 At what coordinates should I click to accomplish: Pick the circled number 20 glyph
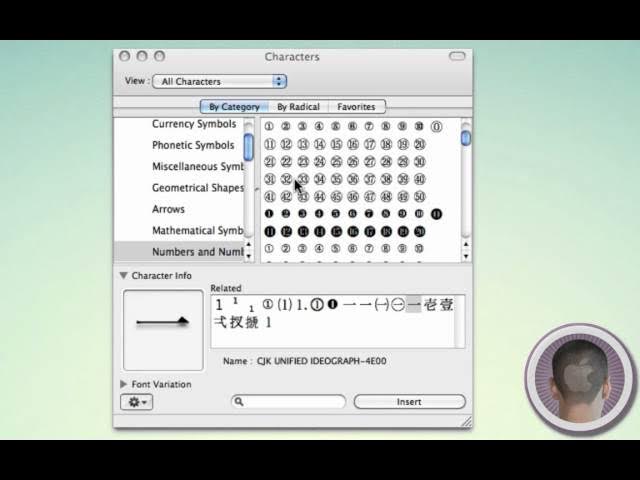[419, 145]
